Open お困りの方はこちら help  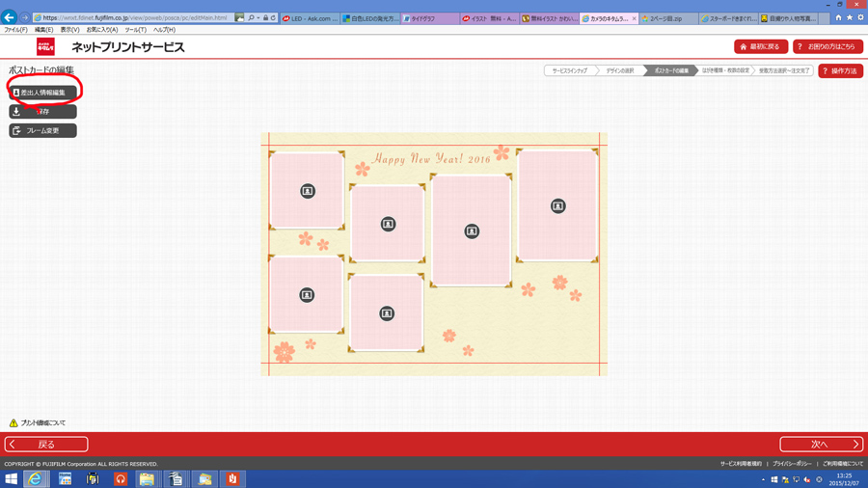pos(827,46)
